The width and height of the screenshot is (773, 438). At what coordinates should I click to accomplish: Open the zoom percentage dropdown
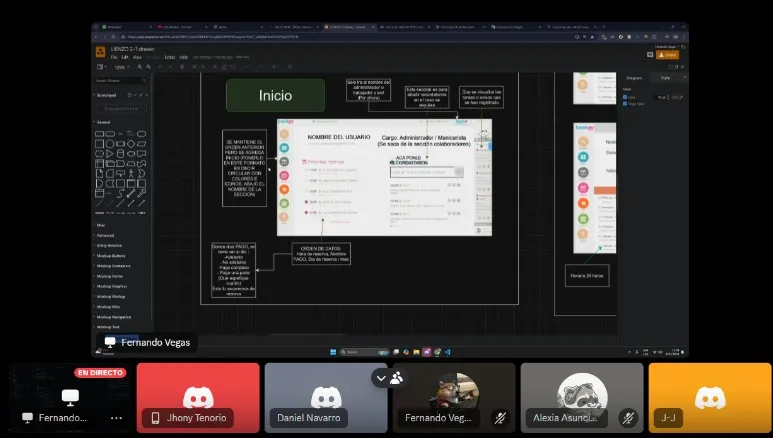click(x=120, y=67)
